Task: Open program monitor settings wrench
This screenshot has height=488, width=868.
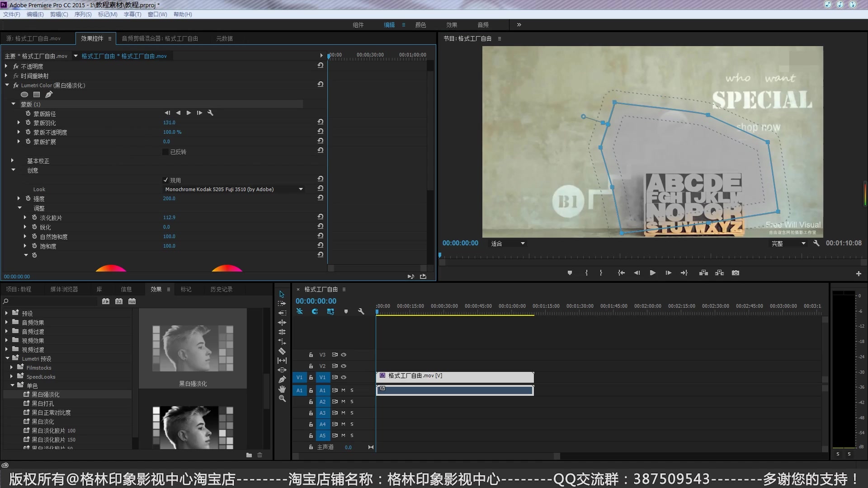Action: [816, 243]
